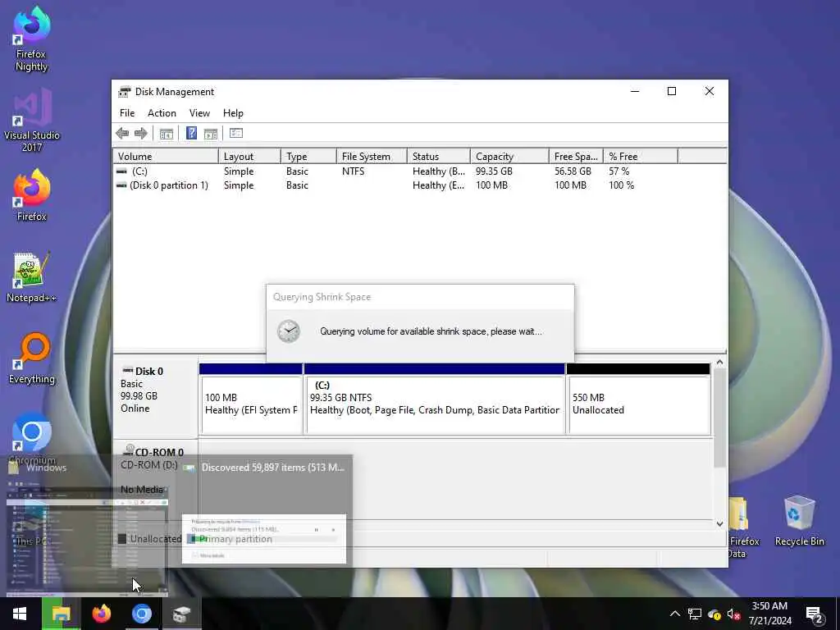Open the notification center icon
This screenshot has height=630, width=840.
[815, 614]
